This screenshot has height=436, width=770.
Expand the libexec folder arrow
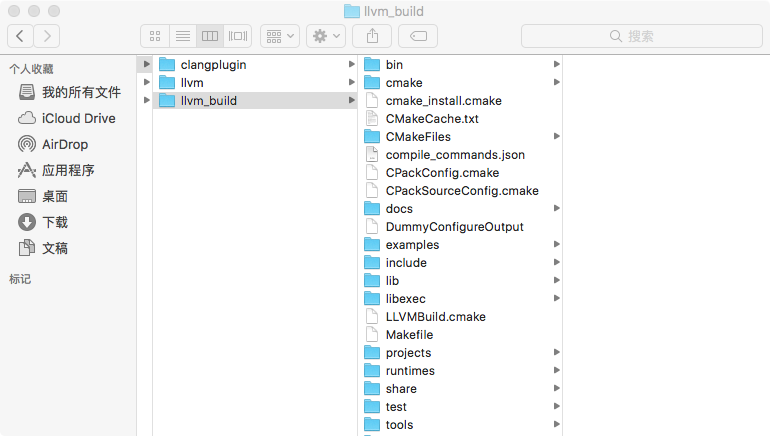coord(556,298)
